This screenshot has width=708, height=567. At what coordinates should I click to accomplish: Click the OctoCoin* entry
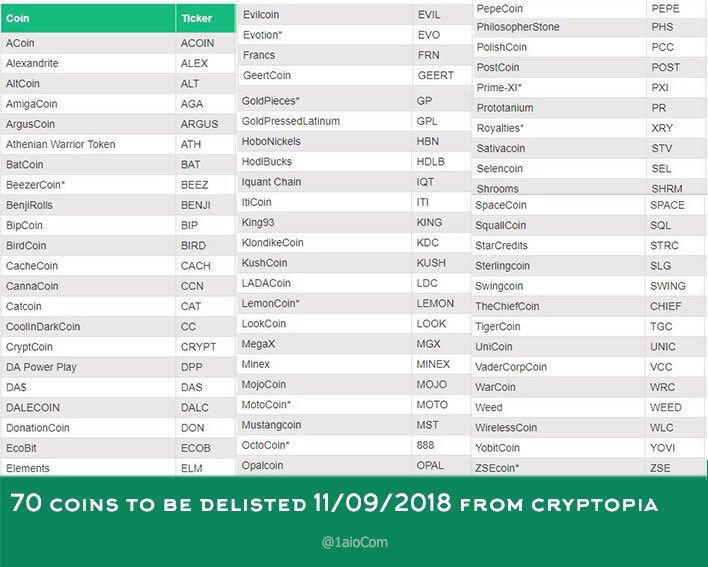pos(266,445)
